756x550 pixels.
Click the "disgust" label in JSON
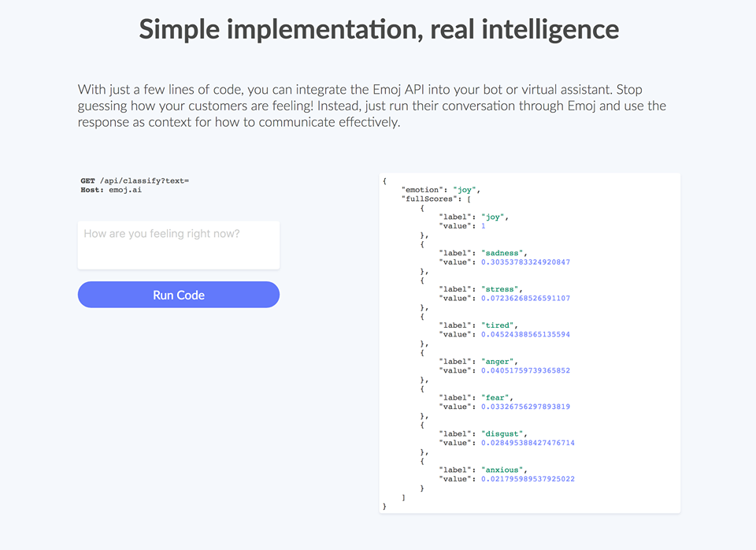(503, 434)
